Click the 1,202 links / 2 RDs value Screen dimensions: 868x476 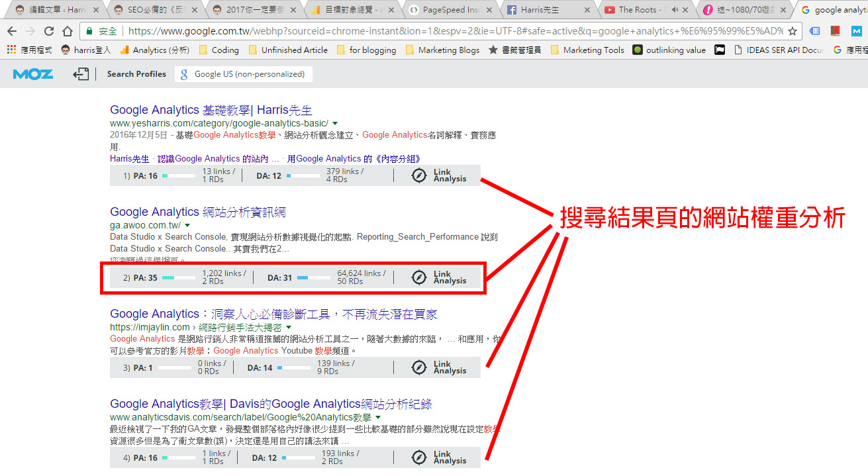click(224, 277)
